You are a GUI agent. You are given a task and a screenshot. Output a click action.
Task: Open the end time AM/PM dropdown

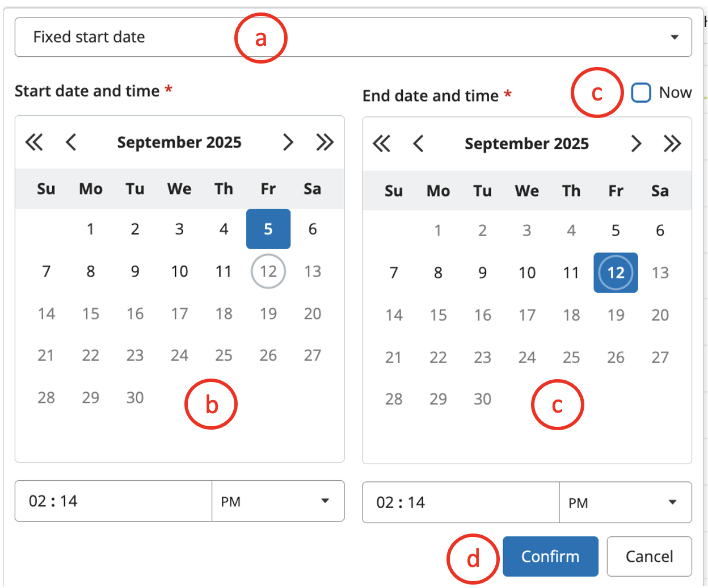[625, 502]
